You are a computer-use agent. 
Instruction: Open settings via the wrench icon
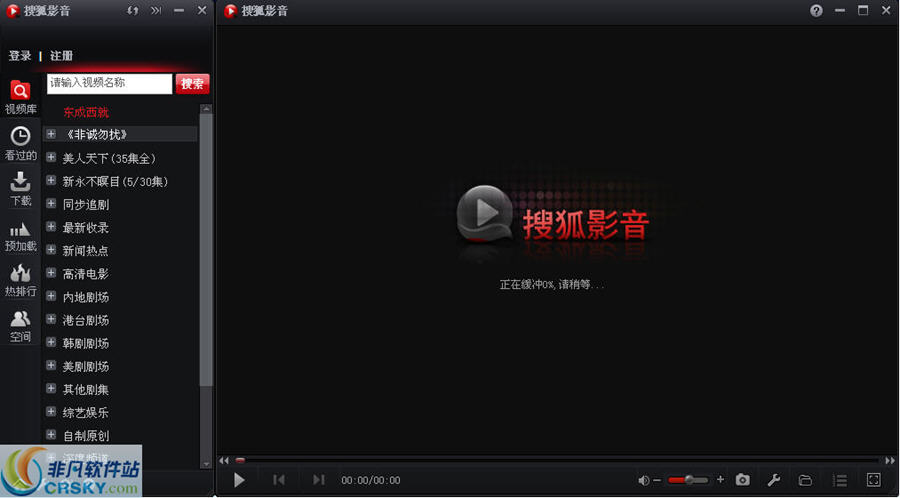(774, 480)
